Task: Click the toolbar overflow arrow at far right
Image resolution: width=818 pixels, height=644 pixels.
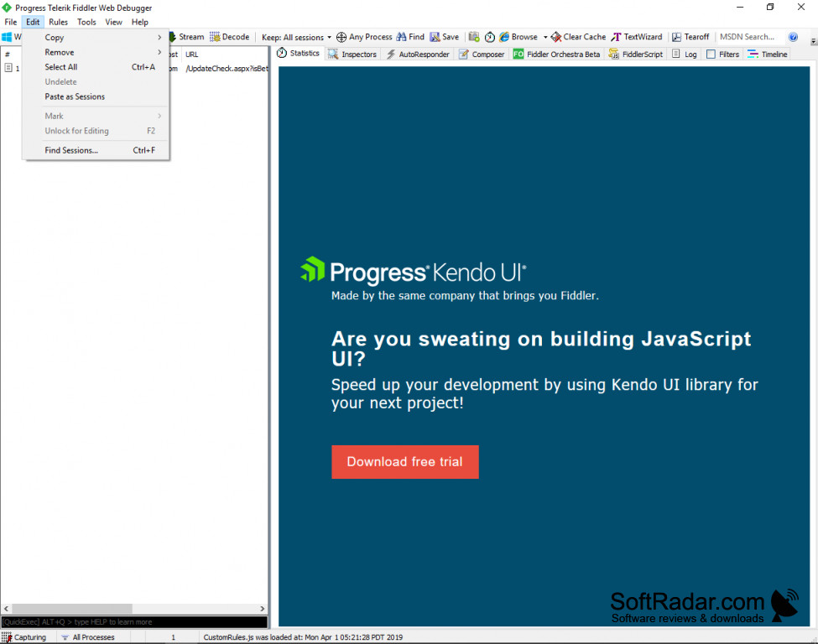Action: coord(813,41)
